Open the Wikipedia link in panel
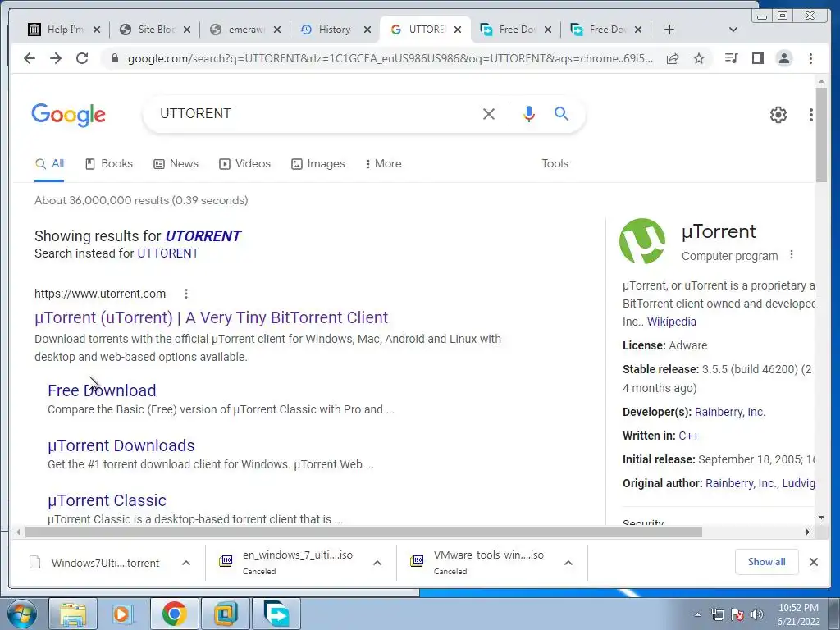This screenshot has height=630, width=840. (x=671, y=322)
